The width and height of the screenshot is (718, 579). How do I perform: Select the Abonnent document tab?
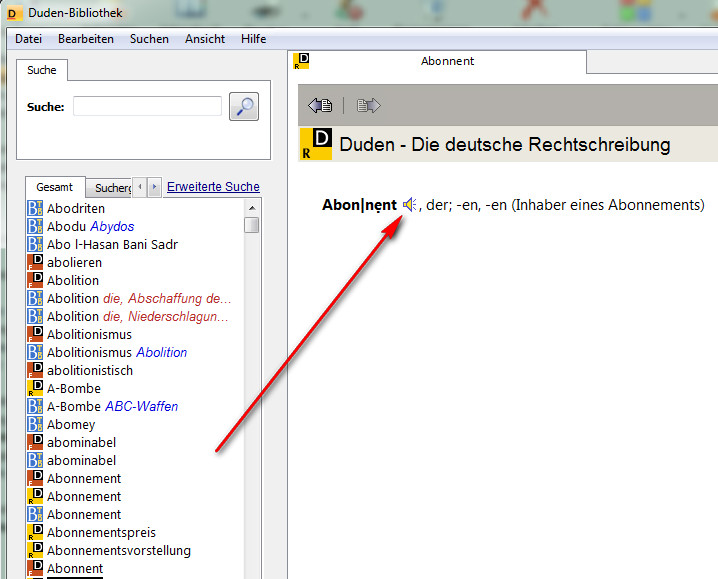coord(439,61)
